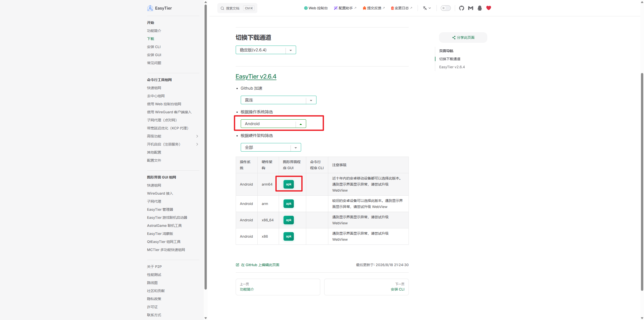Open 快速组网 under 命令行工具组网

pos(154,88)
